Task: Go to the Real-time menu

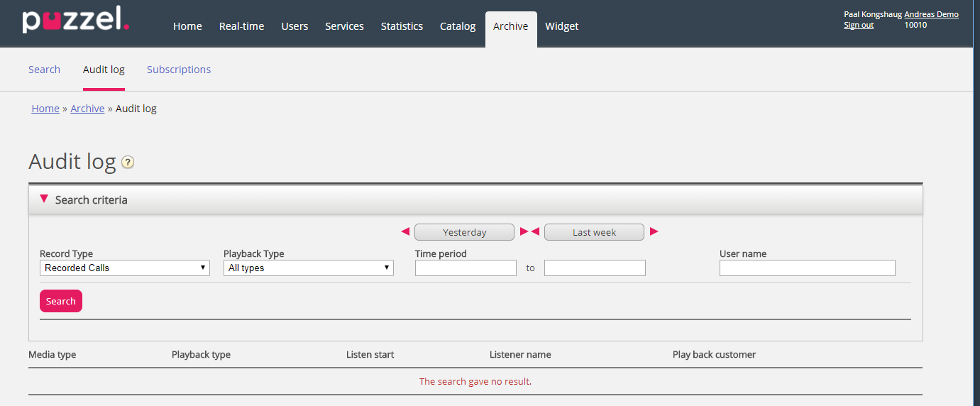Action: click(x=241, y=26)
